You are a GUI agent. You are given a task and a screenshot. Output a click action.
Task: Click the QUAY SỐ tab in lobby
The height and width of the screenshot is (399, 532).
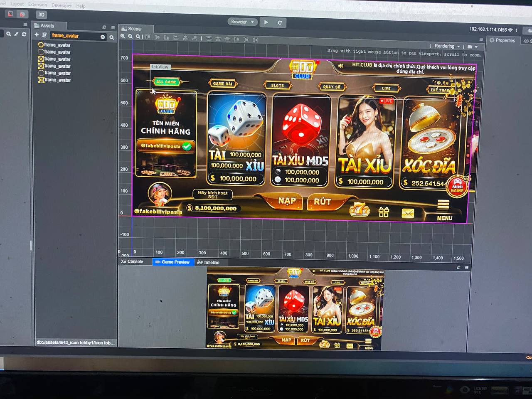(332, 86)
